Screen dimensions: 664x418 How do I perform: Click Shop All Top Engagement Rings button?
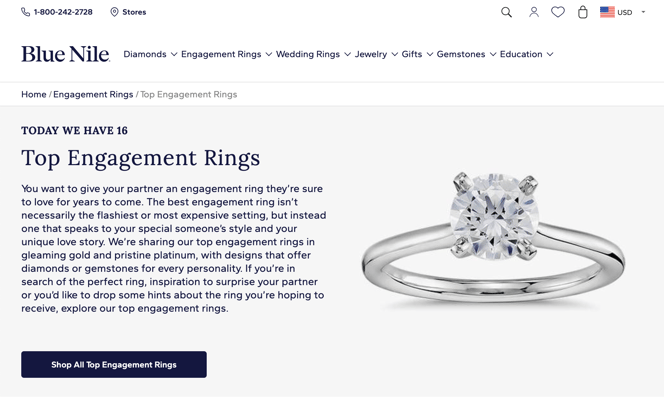pyautogui.click(x=114, y=364)
